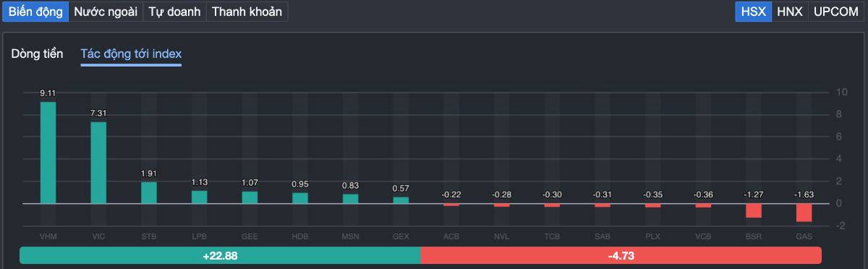Click the VIC ticker label
This screenshot has height=269, width=868.
pyautogui.click(x=98, y=236)
